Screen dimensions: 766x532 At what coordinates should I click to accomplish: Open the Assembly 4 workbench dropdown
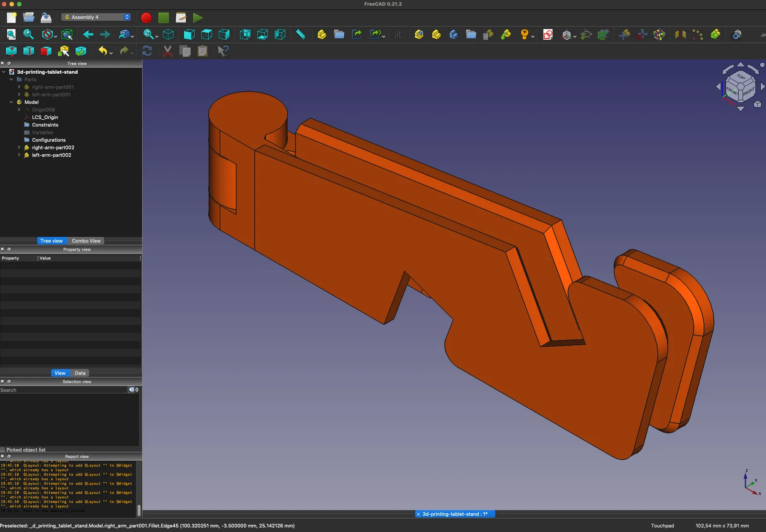pyautogui.click(x=96, y=17)
